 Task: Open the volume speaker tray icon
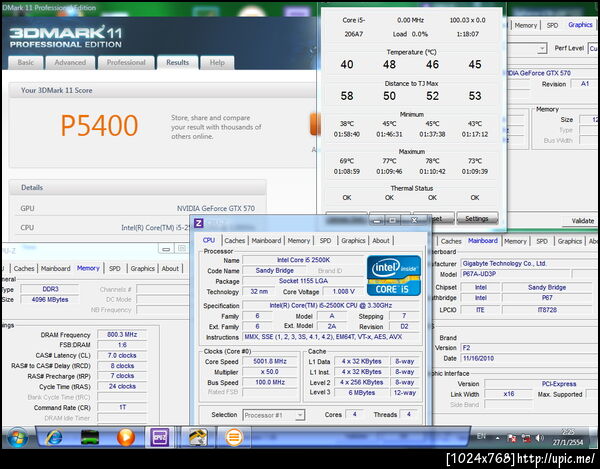(x=540, y=438)
